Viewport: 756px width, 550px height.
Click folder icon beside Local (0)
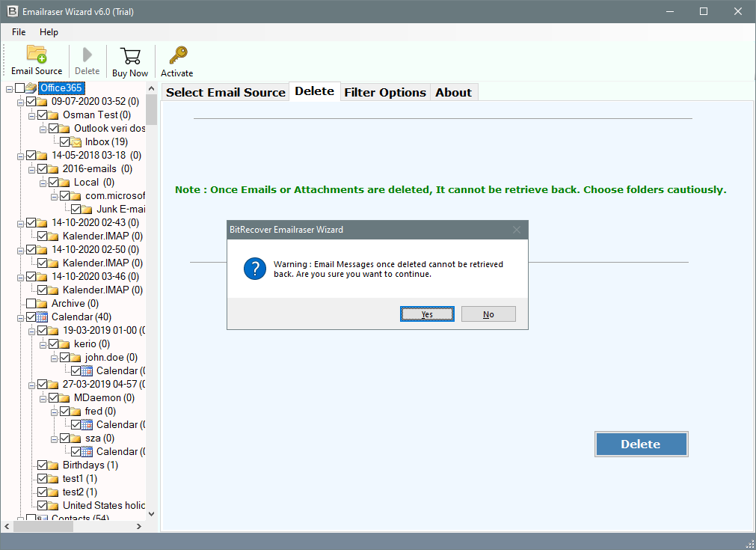[x=64, y=183]
